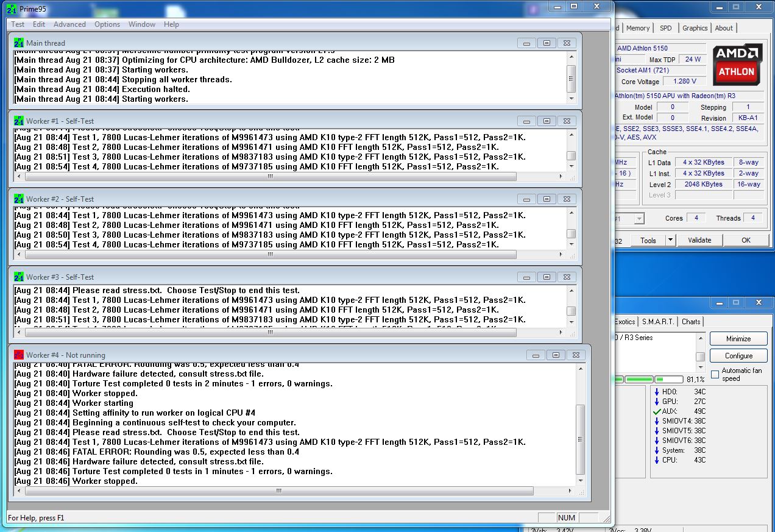The height and width of the screenshot is (532, 775).
Task: Maximize the Main thread child window
Action: pos(547,43)
